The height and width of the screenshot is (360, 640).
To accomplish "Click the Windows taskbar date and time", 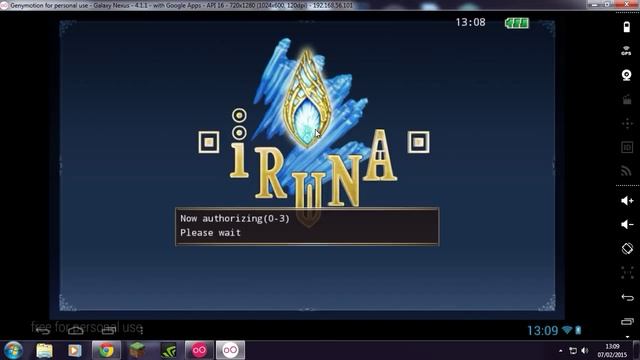I will pyautogui.click(x=612, y=351).
